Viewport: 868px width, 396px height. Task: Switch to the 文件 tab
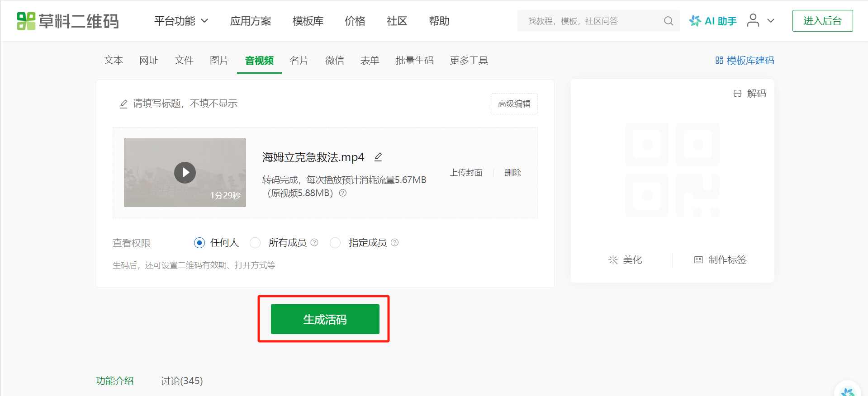pyautogui.click(x=184, y=60)
